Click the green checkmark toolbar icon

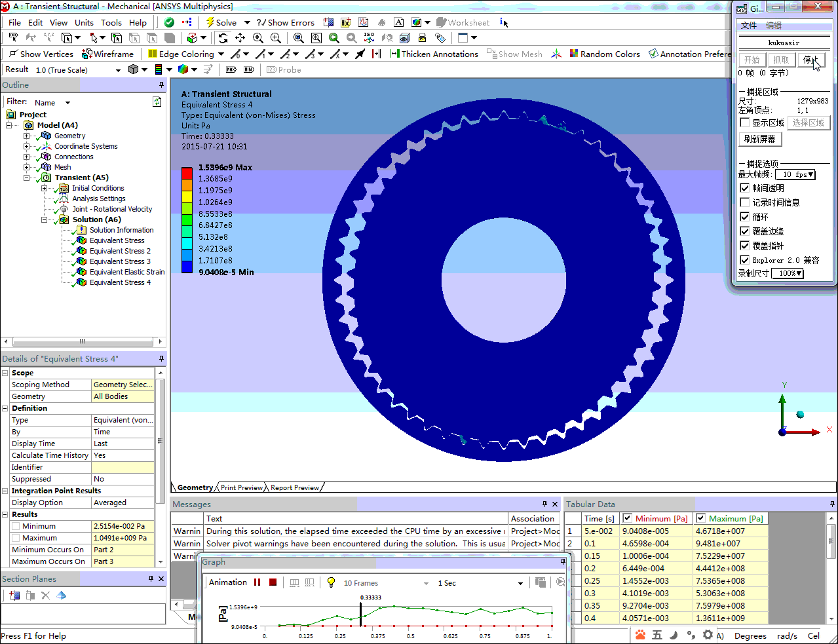point(169,22)
